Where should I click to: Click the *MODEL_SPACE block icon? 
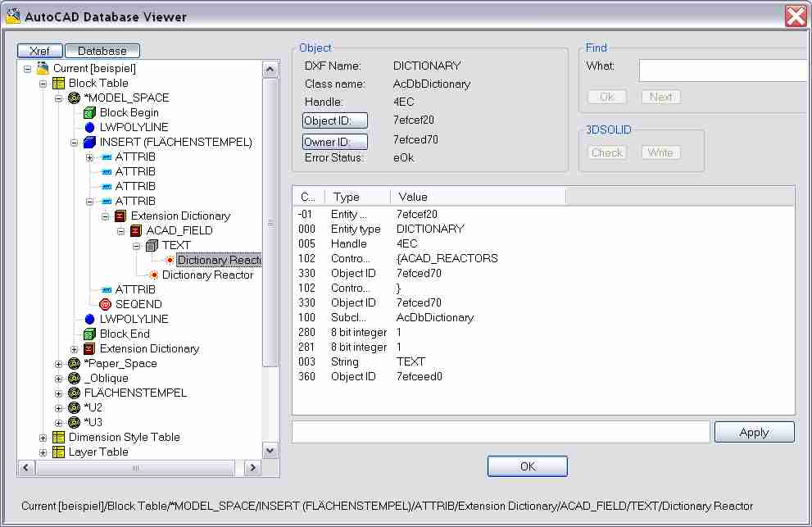[x=74, y=98]
